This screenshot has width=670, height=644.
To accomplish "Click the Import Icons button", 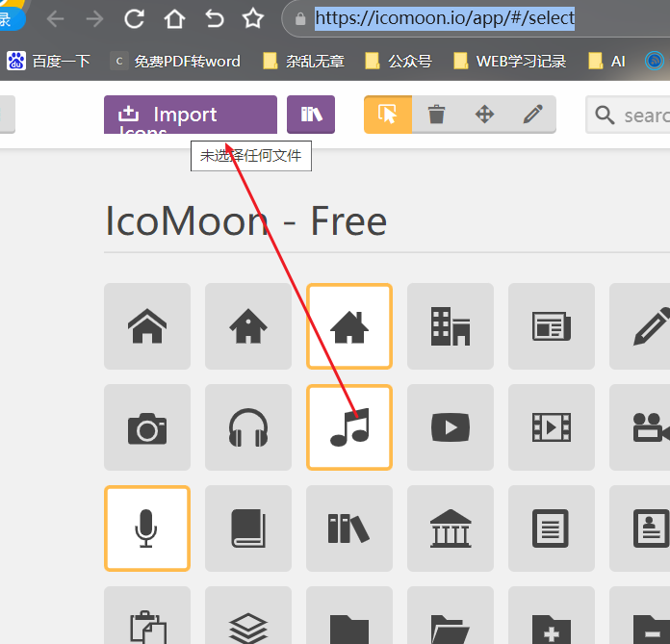I will (x=191, y=115).
